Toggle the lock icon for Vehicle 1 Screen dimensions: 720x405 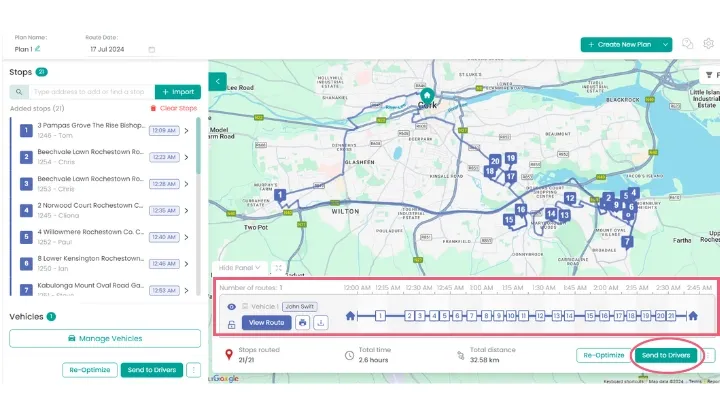(232, 324)
